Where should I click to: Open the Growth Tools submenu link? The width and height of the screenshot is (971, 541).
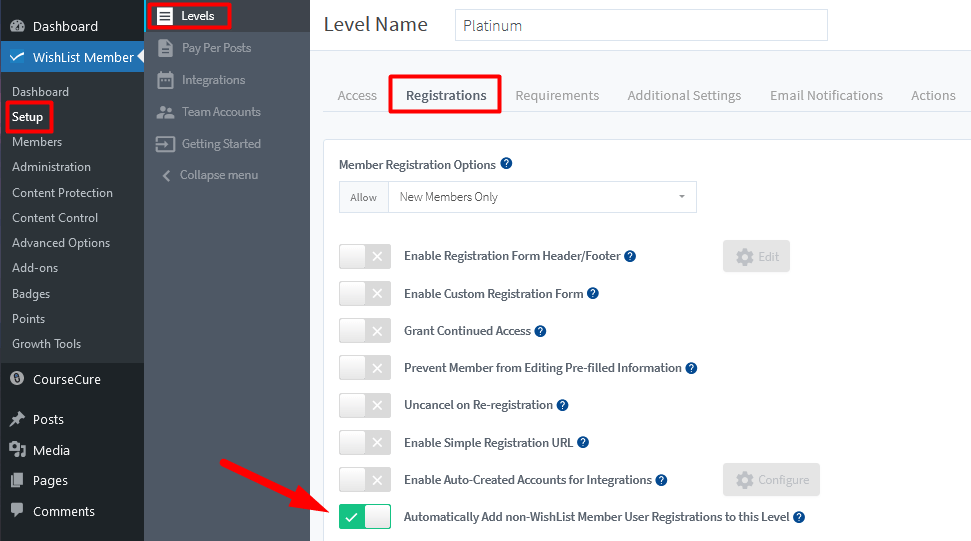(46, 344)
